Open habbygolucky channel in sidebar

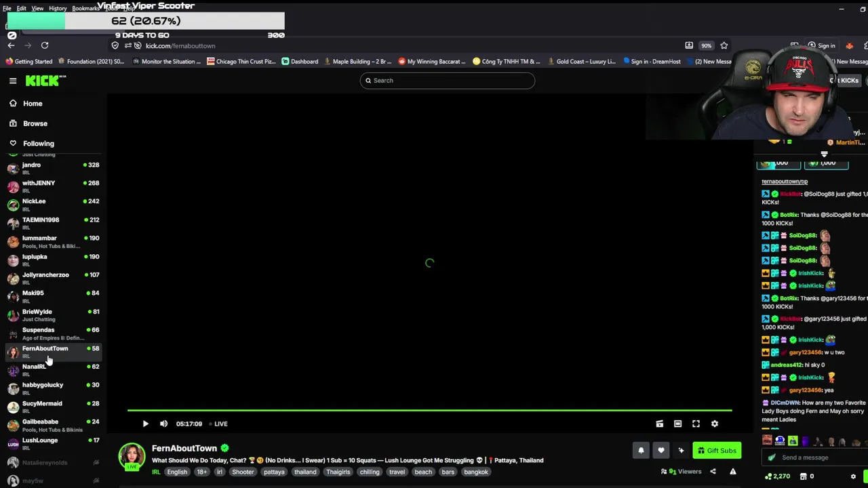53,388
